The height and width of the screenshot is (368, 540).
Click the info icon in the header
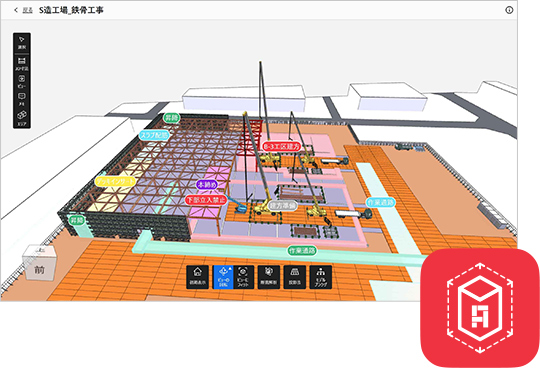[x=509, y=10]
